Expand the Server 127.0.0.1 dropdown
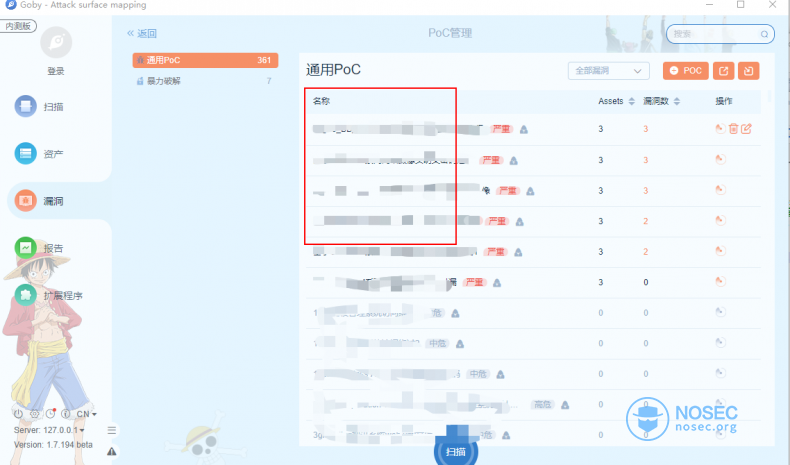The image size is (790, 465). tap(49, 430)
